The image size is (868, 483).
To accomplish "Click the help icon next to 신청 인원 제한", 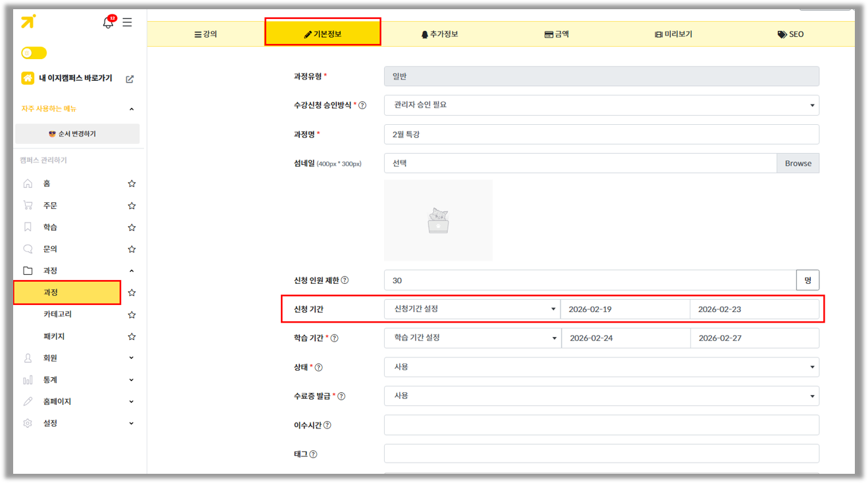I will [345, 280].
